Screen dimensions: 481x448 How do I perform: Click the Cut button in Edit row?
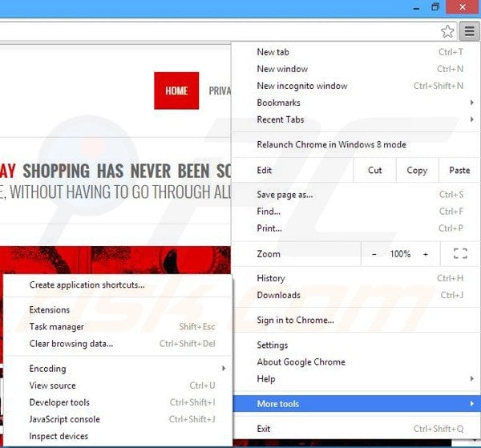pos(374,170)
